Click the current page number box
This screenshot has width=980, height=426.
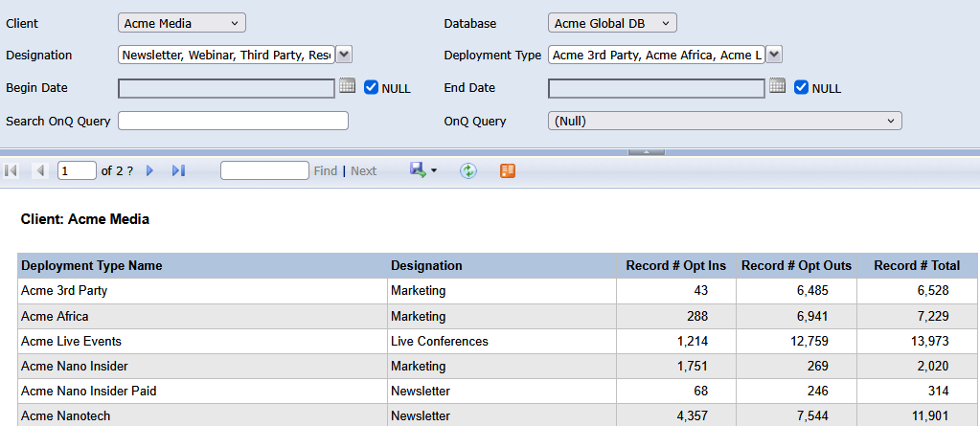coord(77,170)
